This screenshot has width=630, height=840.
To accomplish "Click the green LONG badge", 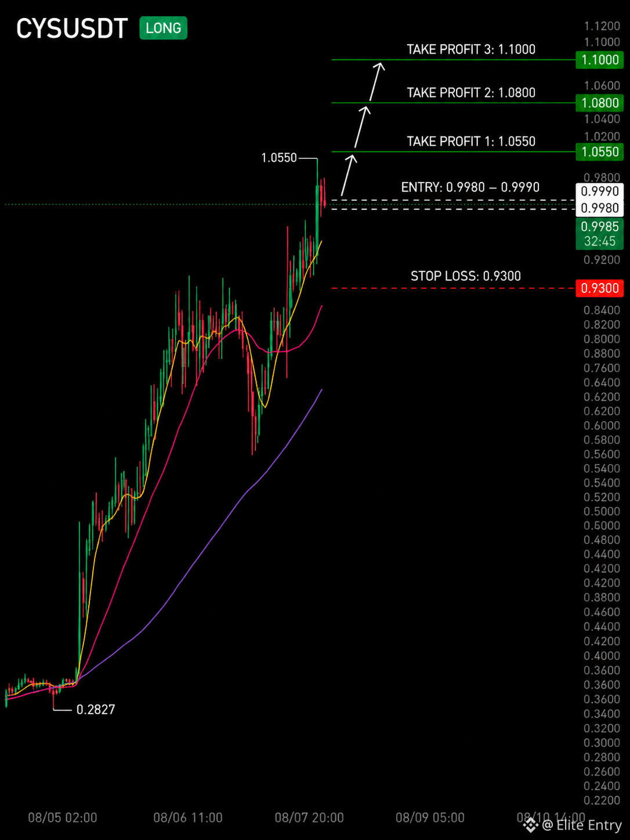I will [x=163, y=28].
